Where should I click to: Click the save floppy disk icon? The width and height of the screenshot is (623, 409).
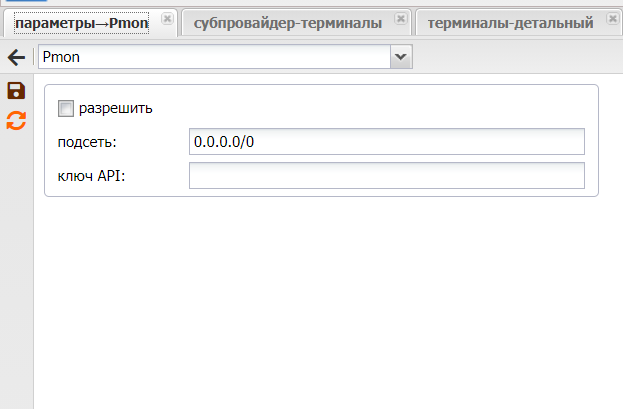click(x=16, y=92)
